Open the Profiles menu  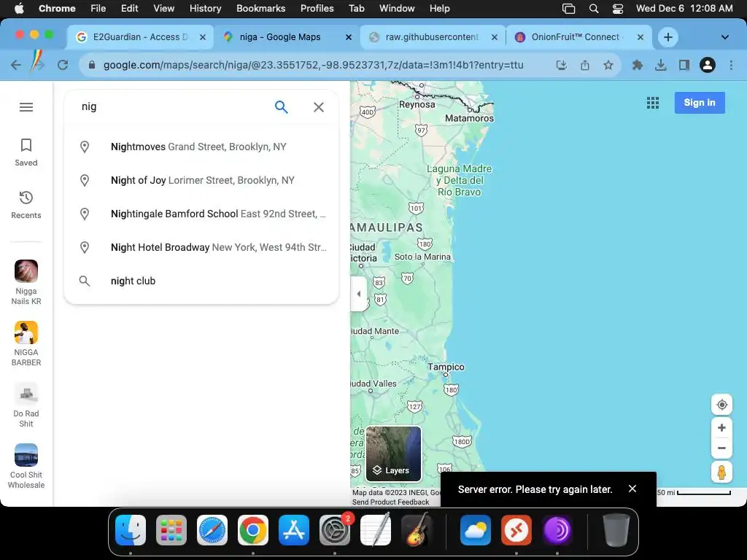click(x=317, y=9)
